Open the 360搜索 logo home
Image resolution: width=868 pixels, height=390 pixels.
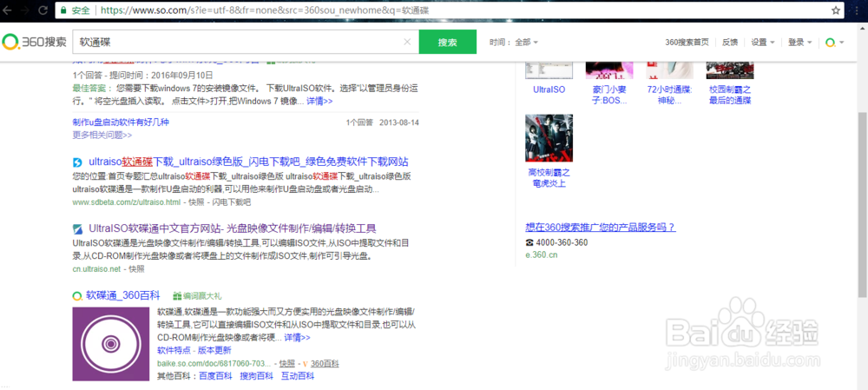click(x=35, y=42)
